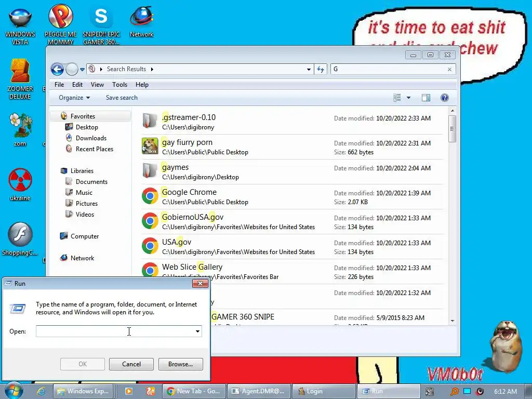The height and width of the screenshot is (399, 532).
Task: Launch Internet Explorer from taskbar
Action: [41, 391]
